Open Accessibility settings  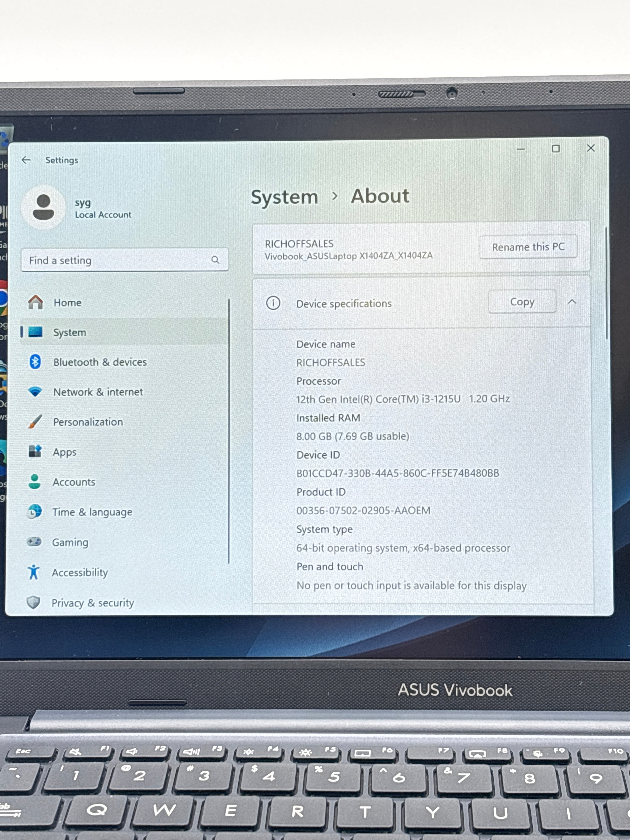tap(125, 572)
